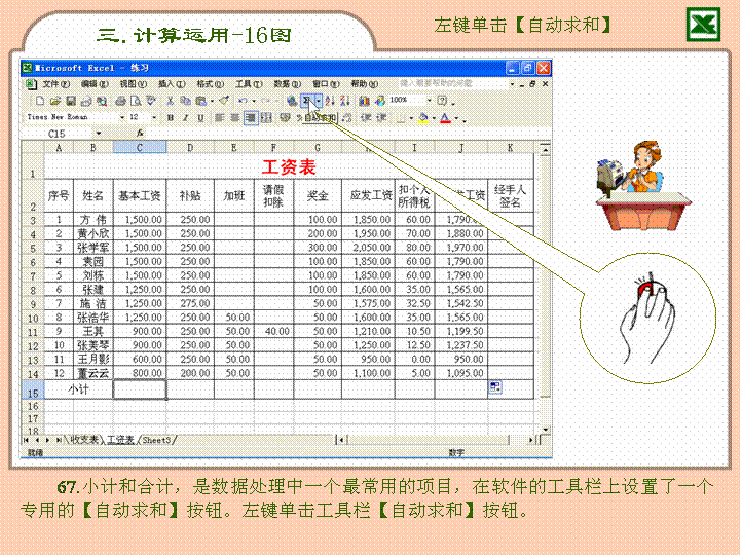The height and width of the screenshot is (555, 740).
Task: Select the Format Painter brush
Action: 224,101
